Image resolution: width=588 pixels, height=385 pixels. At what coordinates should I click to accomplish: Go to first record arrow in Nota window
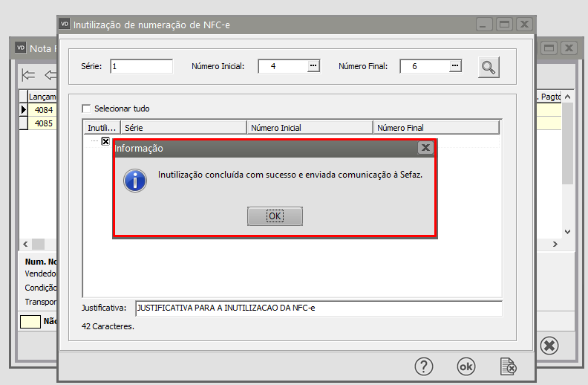coord(28,75)
